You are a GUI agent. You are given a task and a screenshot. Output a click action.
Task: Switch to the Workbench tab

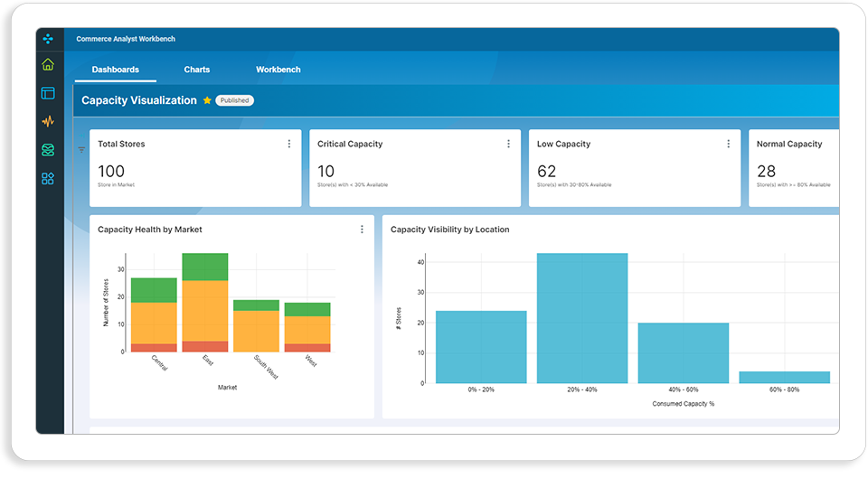click(278, 70)
